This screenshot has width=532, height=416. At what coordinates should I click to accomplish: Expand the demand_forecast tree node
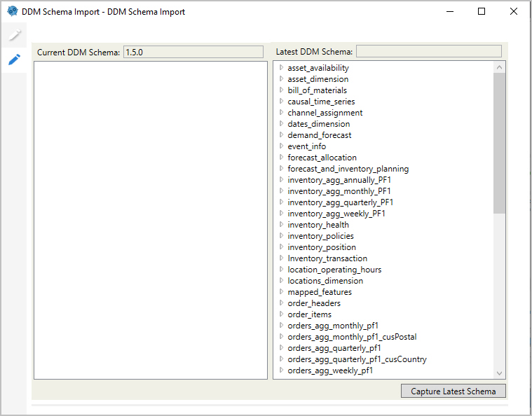(281, 134)
